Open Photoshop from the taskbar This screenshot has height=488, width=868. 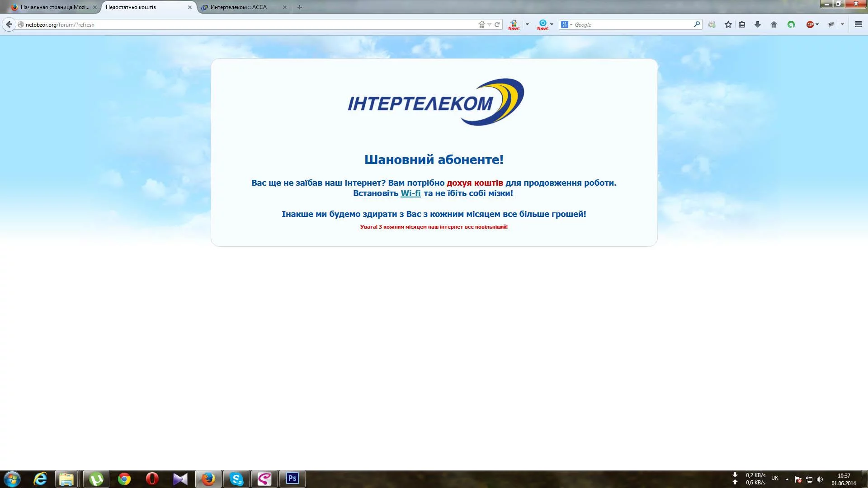coord(292,479)
